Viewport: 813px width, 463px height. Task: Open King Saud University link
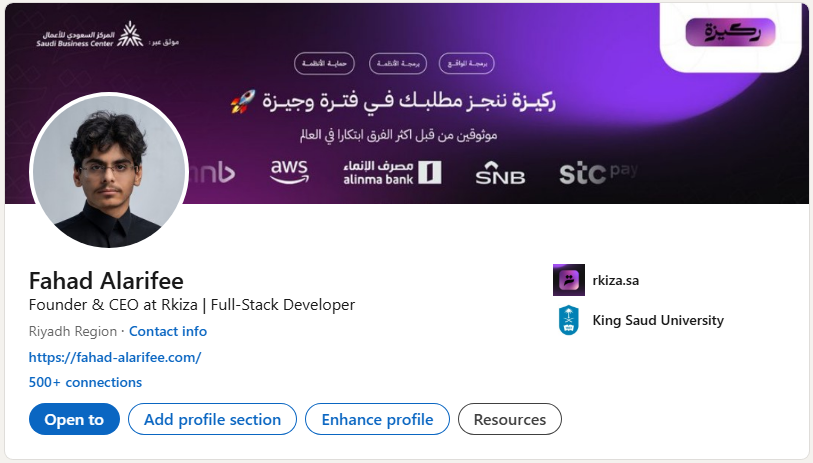pos(658,320)
